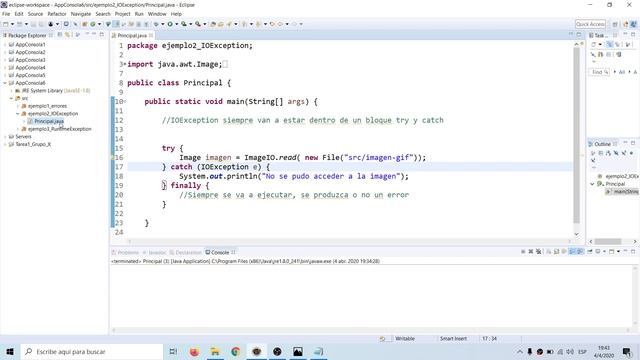Click the Display Selected Console icon
This screenshot has width=640, height=360.
point(598,252)
